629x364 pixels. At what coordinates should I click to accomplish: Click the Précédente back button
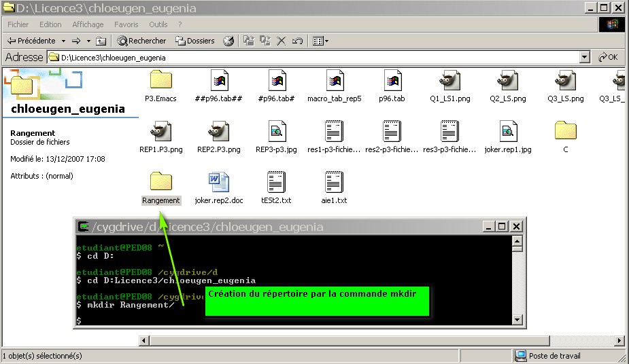click(x=32, y=41)
